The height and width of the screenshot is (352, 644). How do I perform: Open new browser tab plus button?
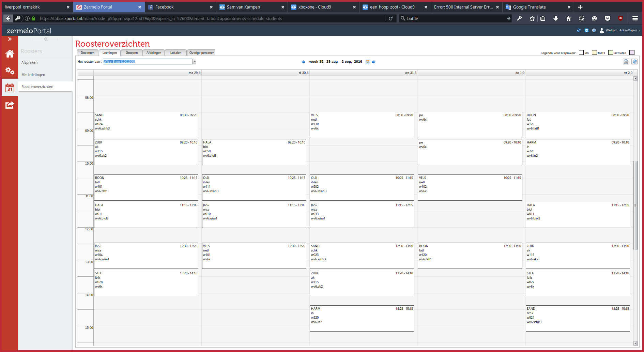pos(580,7)
